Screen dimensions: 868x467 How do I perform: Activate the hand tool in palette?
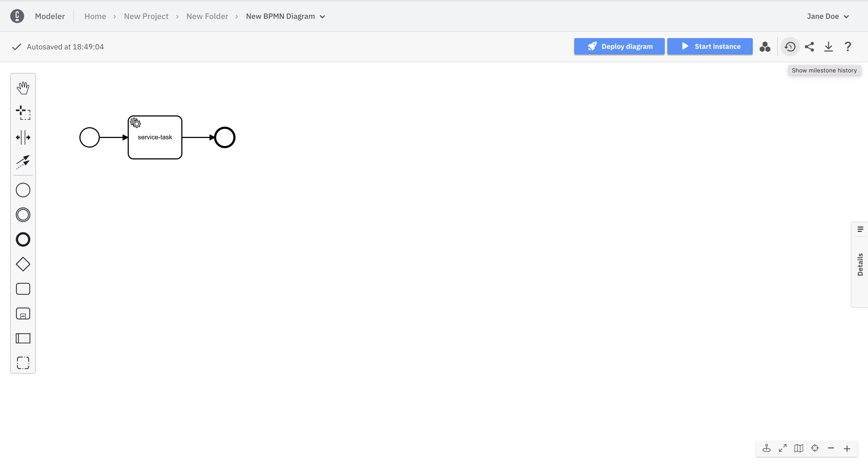[23, 88]
